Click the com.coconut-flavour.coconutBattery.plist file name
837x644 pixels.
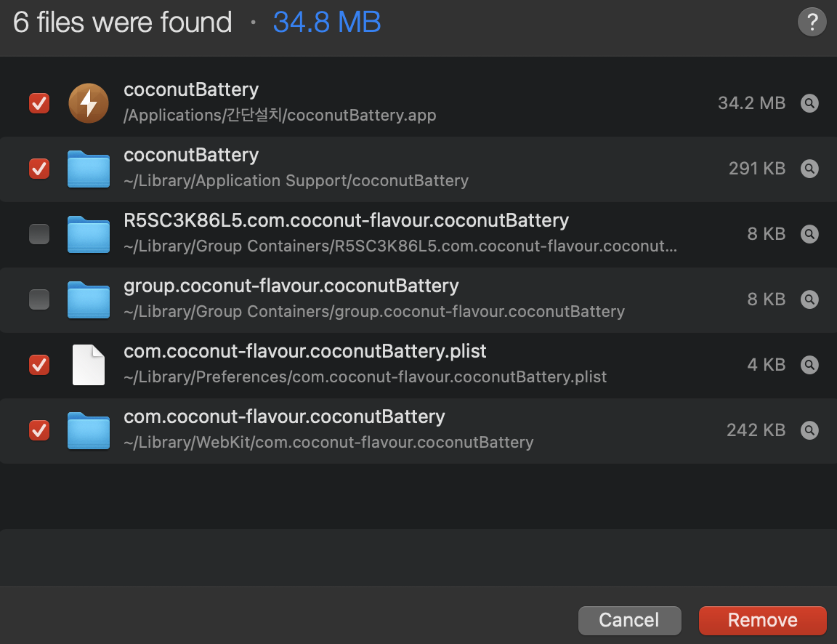click(305, 351)
